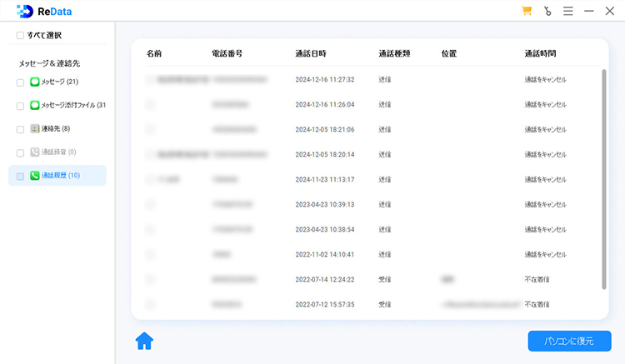Click the 通話録音 phone icon
Viewport: 625px width, 364px height.
[x=35, y=152]
